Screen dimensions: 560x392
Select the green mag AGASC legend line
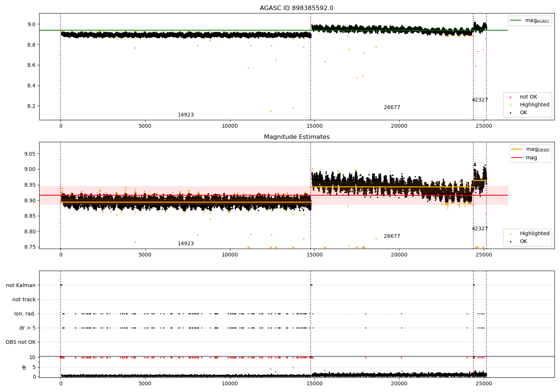point(516,21)
